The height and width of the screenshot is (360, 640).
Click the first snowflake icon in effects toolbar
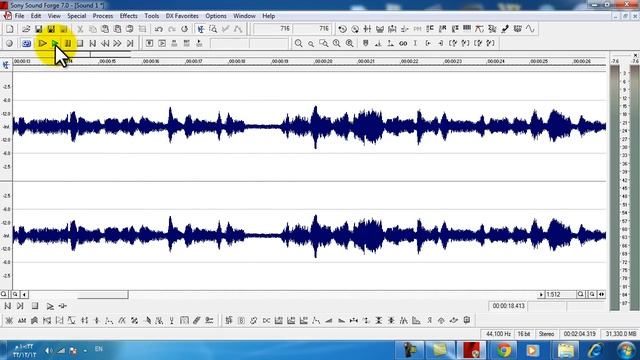(9, 320)
